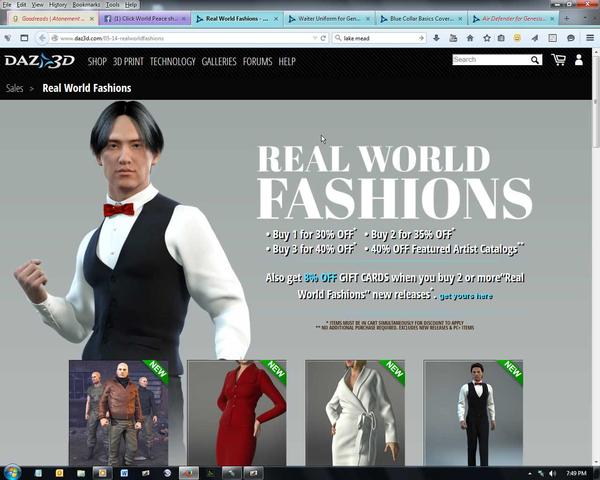The width and height of the screenshot is (600, 480).
Task: Click the chat bubble toolbar icon
Action: pyautogui.click(x=571, y=38)
